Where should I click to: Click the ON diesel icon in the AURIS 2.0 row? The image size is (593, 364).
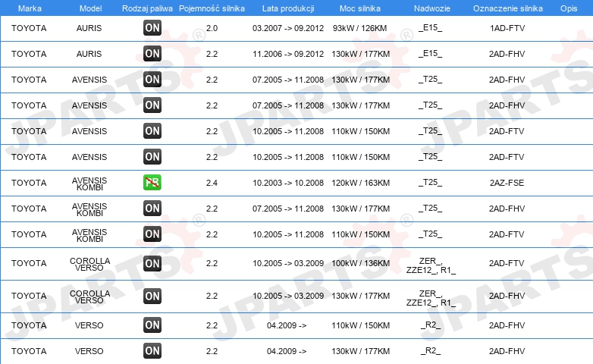152,27
